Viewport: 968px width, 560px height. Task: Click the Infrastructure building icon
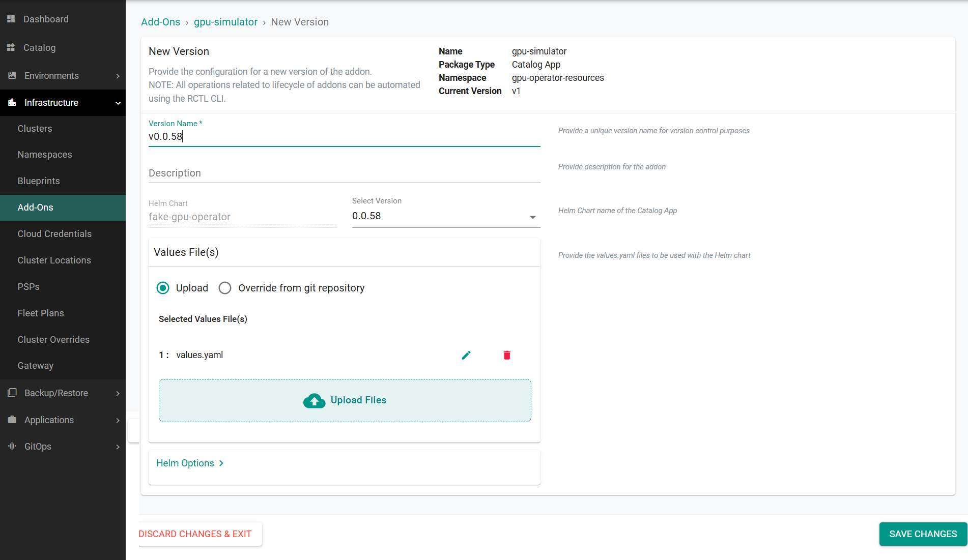pyautogui.click(x=12, y=102)
